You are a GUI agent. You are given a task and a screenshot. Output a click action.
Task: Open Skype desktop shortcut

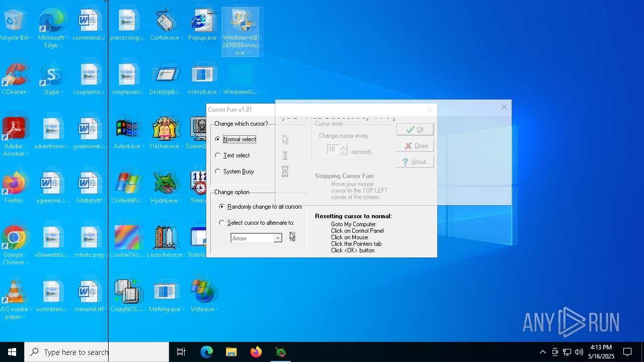[51, 79]
